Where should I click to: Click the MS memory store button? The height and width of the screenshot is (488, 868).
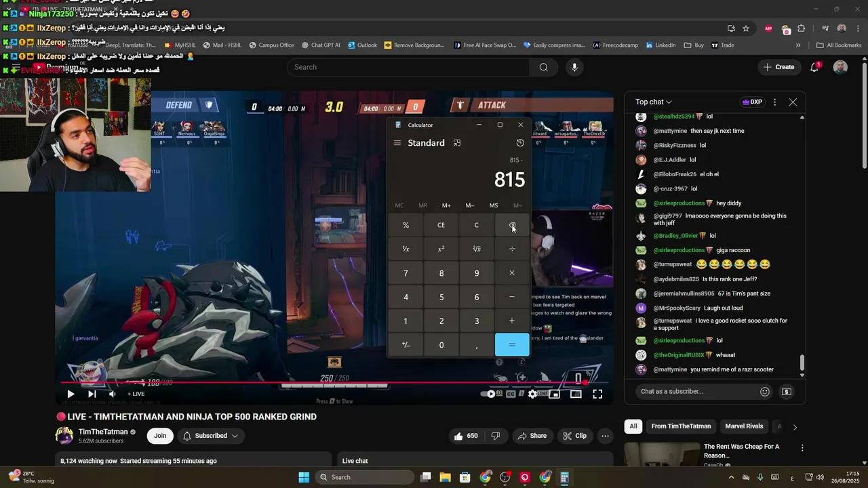click(494, 205)
